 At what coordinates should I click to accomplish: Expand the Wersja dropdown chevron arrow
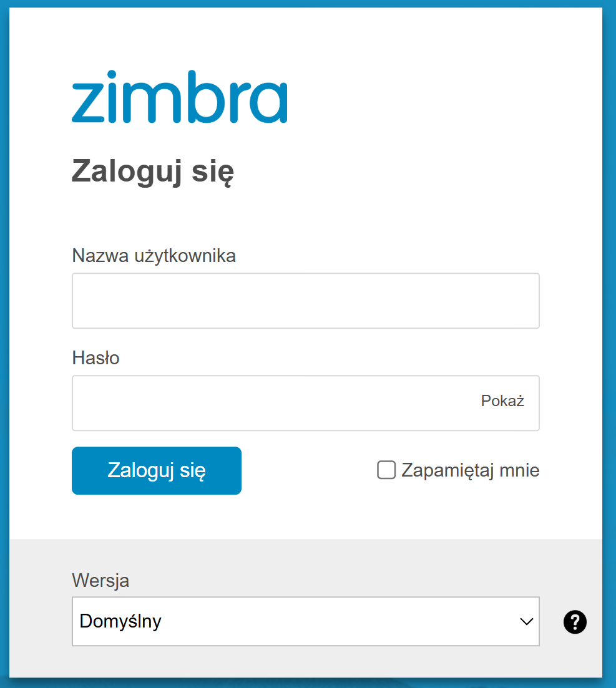[x=526, y=621]
